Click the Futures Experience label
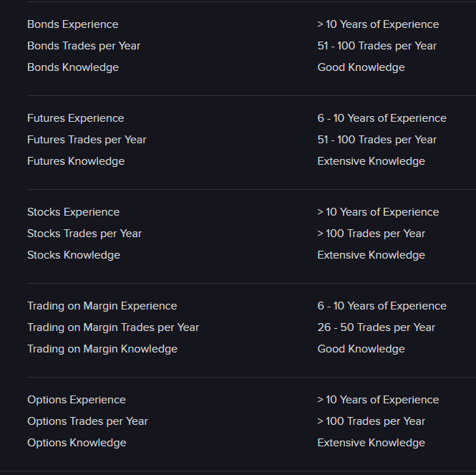 75,118
